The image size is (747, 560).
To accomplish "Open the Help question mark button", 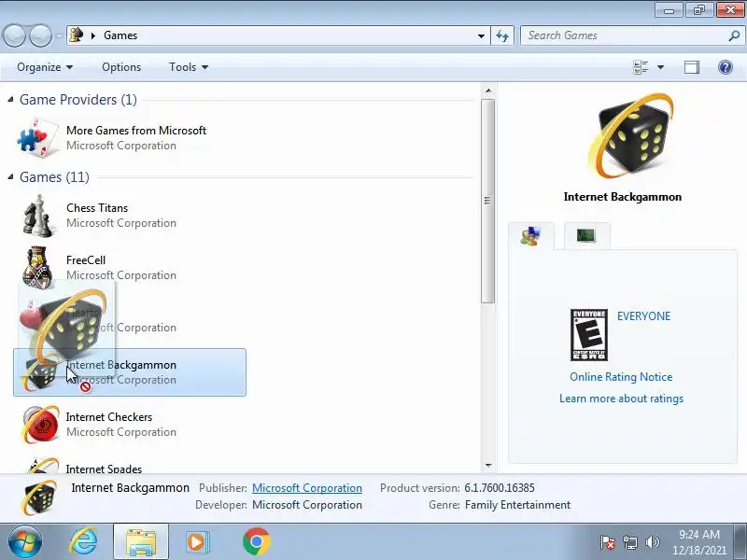I will (x=726, y=67).
